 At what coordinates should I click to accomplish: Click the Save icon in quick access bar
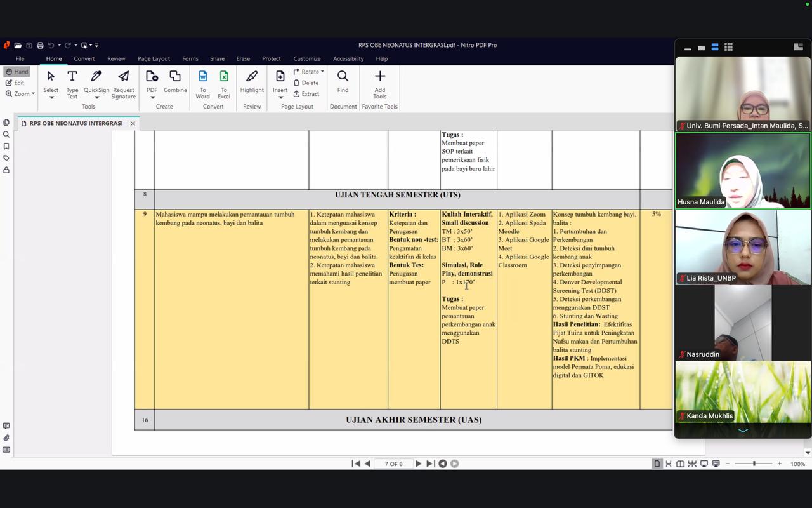pyautogui.click(x=29, y=46)
